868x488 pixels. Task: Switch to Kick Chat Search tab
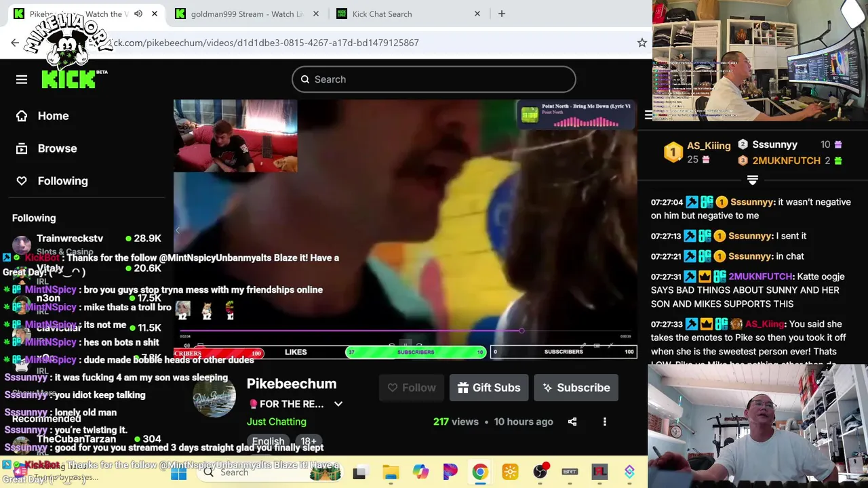pyautogui.click(x=408, y=14)
